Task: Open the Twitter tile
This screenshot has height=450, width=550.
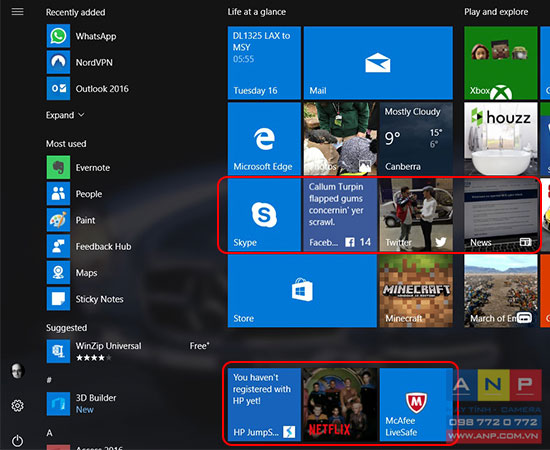Action: (416, 215)
